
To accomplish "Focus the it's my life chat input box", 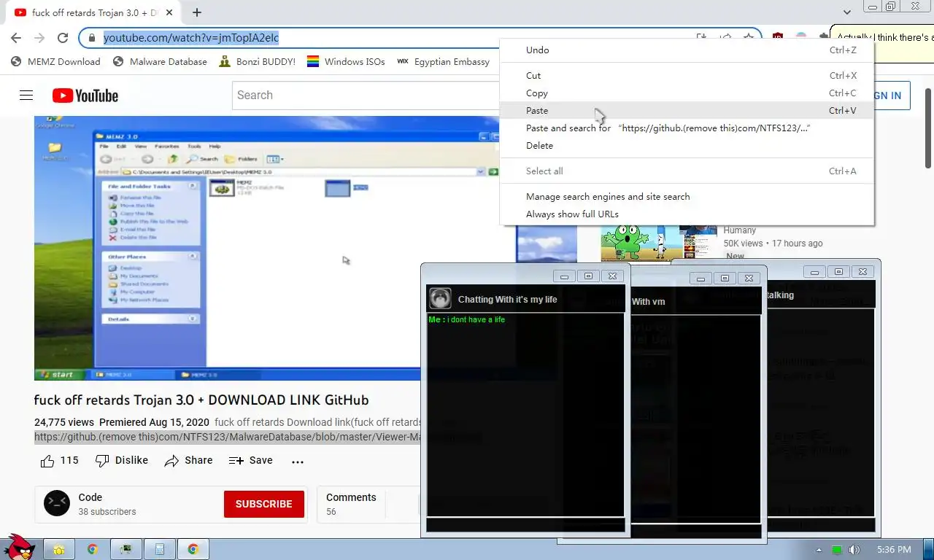I will (x=525, y=525).
